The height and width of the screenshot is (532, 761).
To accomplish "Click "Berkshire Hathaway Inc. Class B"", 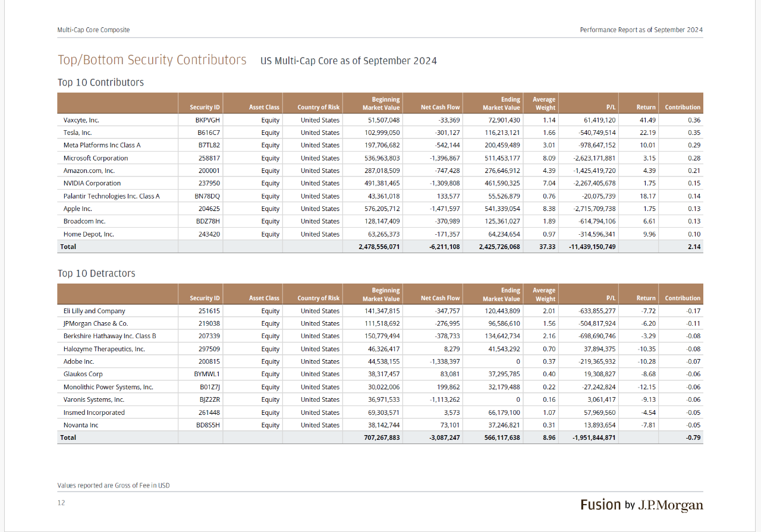I will click(x=110, y=336).
